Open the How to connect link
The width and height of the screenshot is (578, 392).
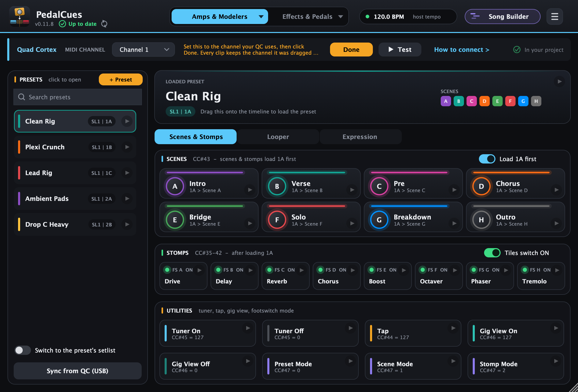462,50
